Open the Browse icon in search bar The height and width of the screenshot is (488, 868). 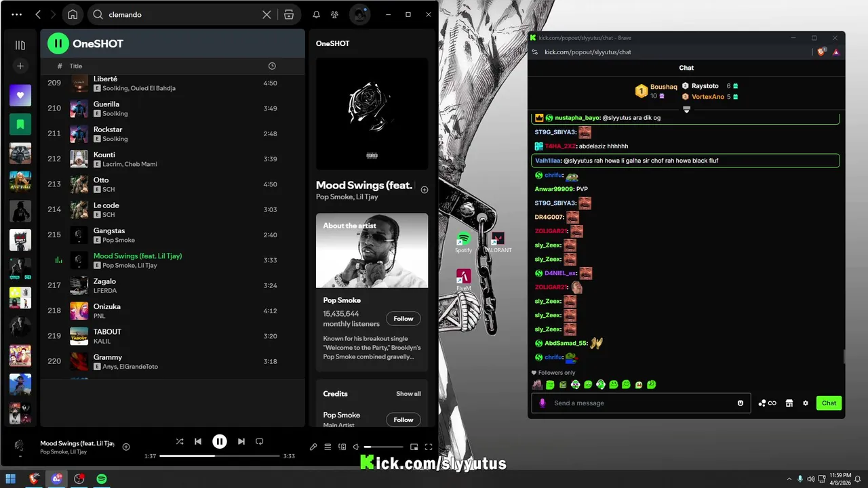pos(289,14)
